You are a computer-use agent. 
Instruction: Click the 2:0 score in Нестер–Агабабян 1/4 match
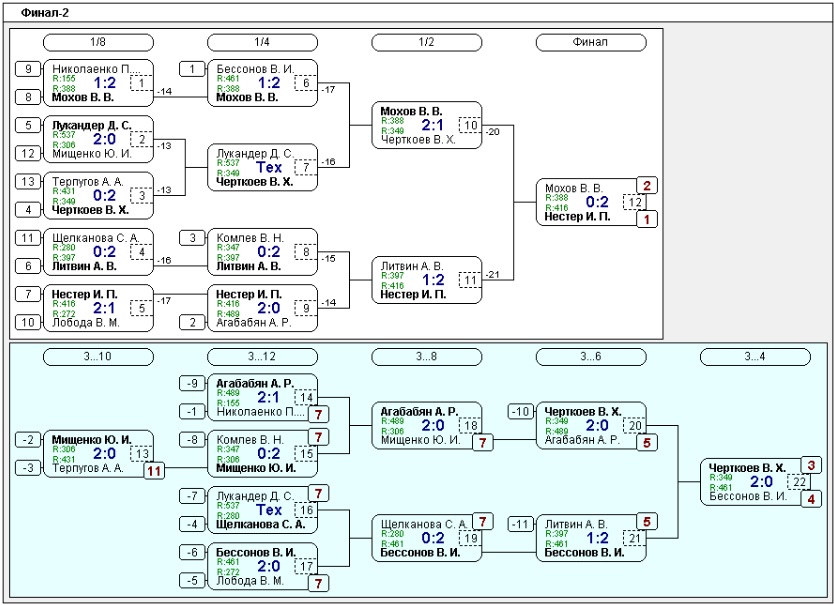tap(269, 308)
